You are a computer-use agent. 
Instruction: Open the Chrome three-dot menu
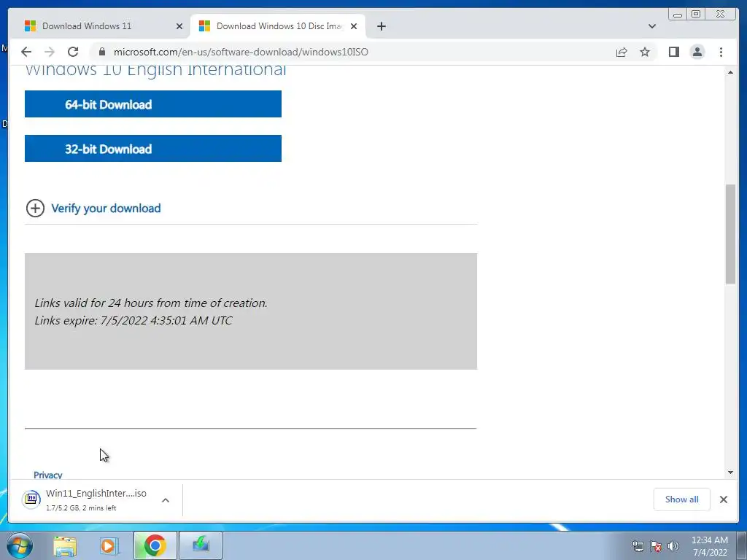coord(721,52)
